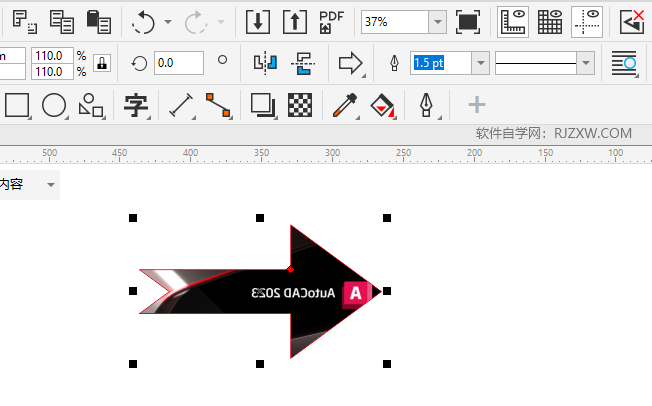The height and width of the screenshot is (406, 652).
Task: Select the Drop shadow tool
Action: (x=263, y=105)
